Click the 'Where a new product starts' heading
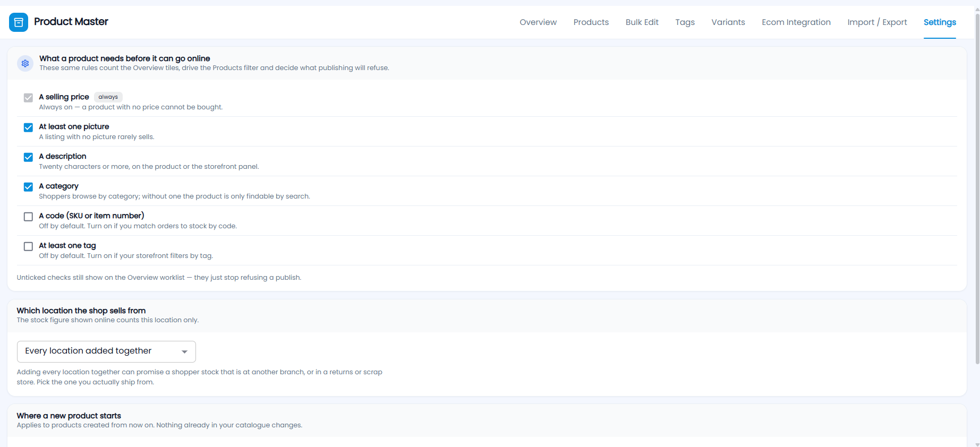The image size is (980, 447). click(69, 416)
